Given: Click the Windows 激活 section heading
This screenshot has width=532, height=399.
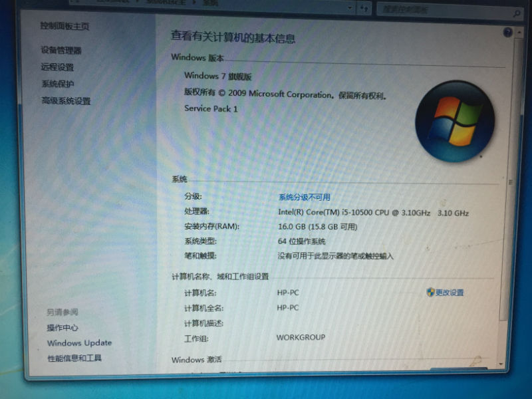Looking at the screenshot, I should click(x=196, y=360).
